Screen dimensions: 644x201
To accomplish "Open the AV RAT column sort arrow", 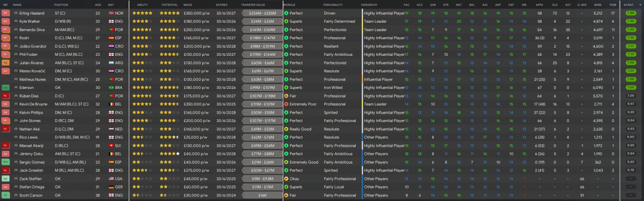I will coord(640,4).
